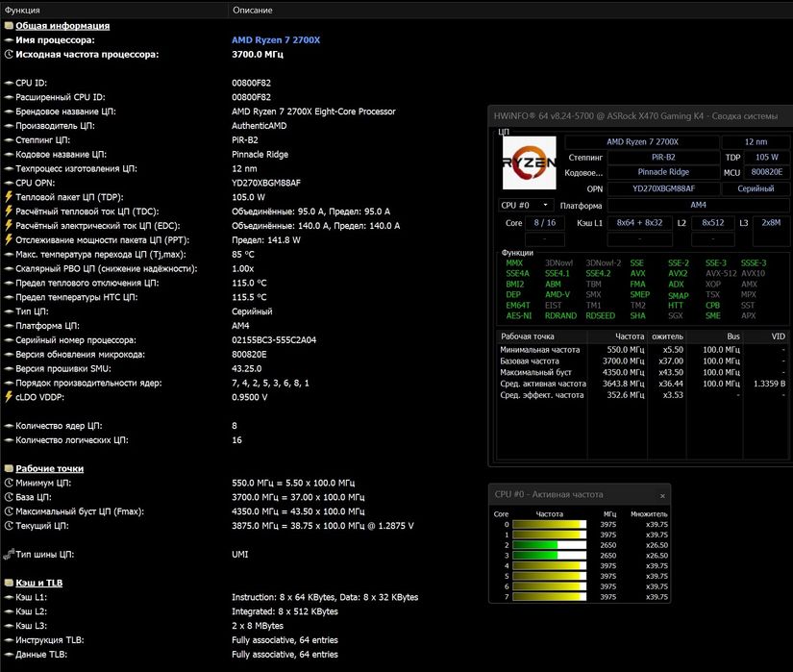The image size is (793, 672).
Task: Click the RDRAND feature label in Функции
Action: coord(560,315)
